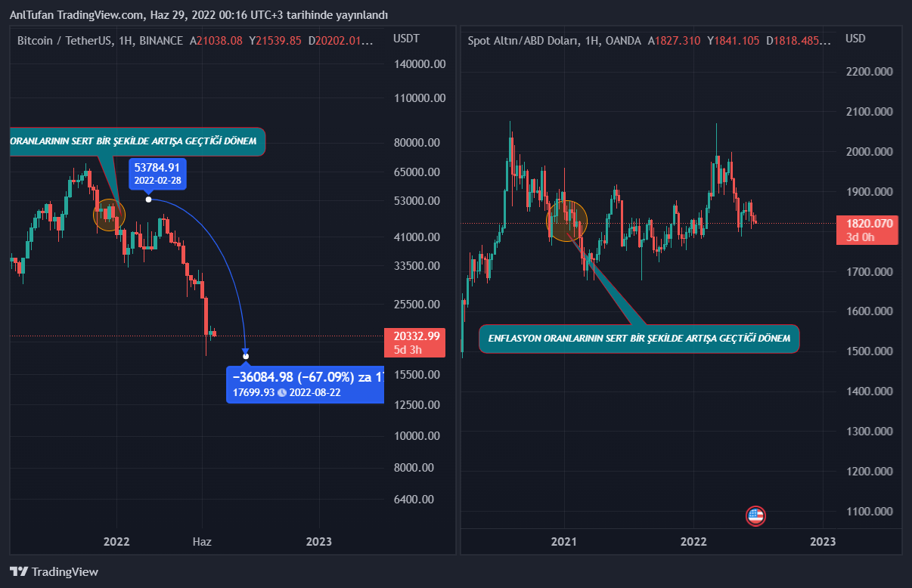The image size is (912, 588).
Task: Click the Haz label on the time axis
Action: click(x=202, y=542)
